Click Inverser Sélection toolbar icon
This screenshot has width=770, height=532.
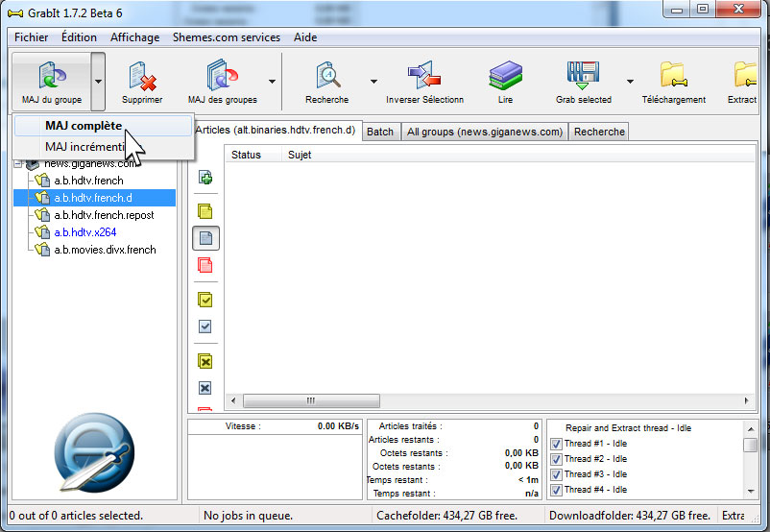point(423,75)
